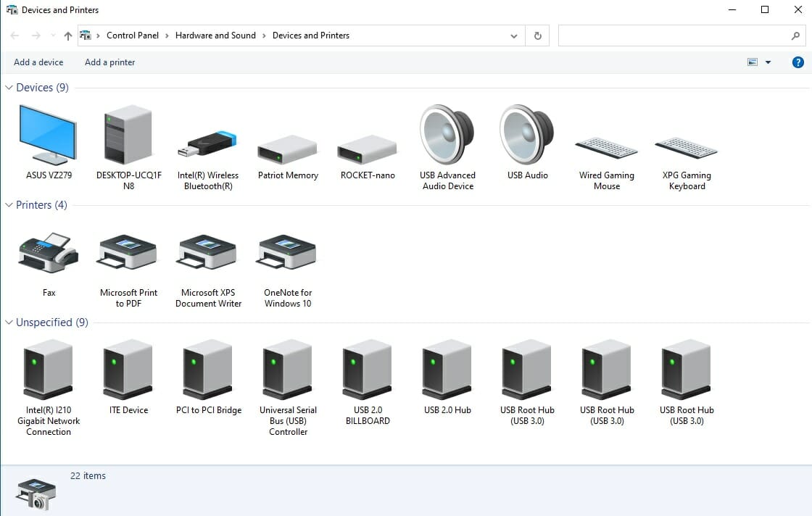Click Add a printer
Screen dimensions: 812x516
[109, 62]
